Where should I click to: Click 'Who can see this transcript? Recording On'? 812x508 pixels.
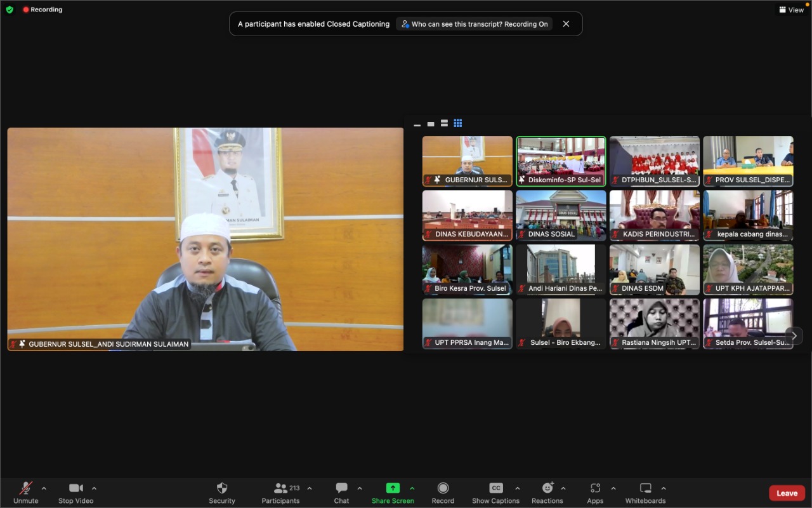474,23
